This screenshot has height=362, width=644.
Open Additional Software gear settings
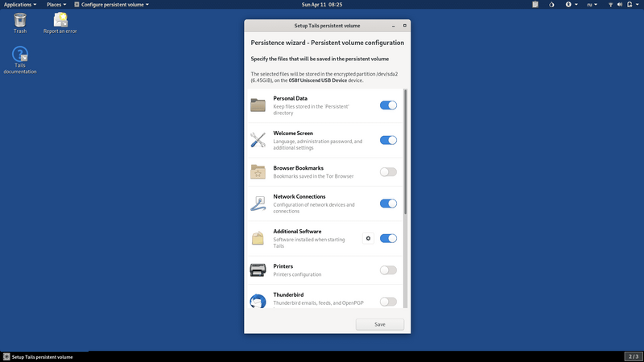click(x=368, y=238)
